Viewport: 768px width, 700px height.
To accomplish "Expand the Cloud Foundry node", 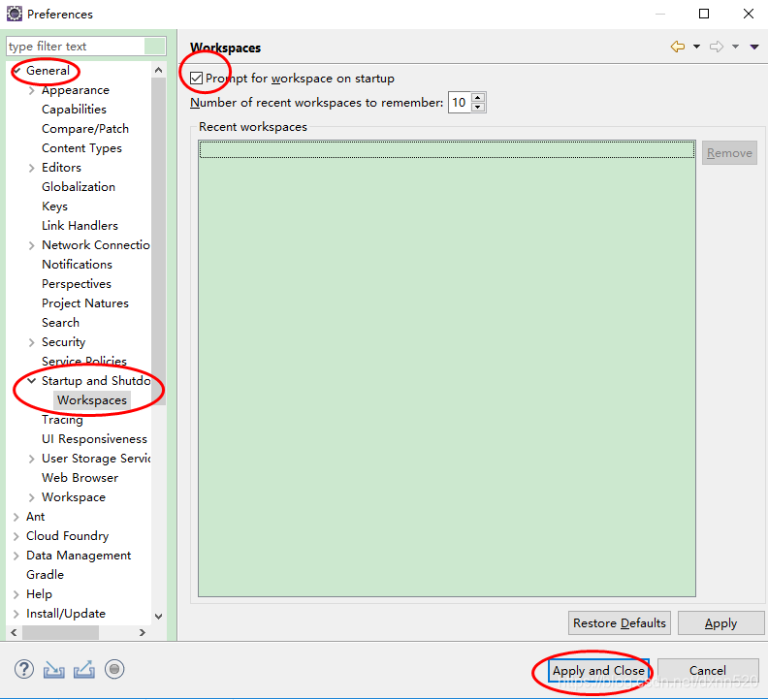I will pos(16,536).
